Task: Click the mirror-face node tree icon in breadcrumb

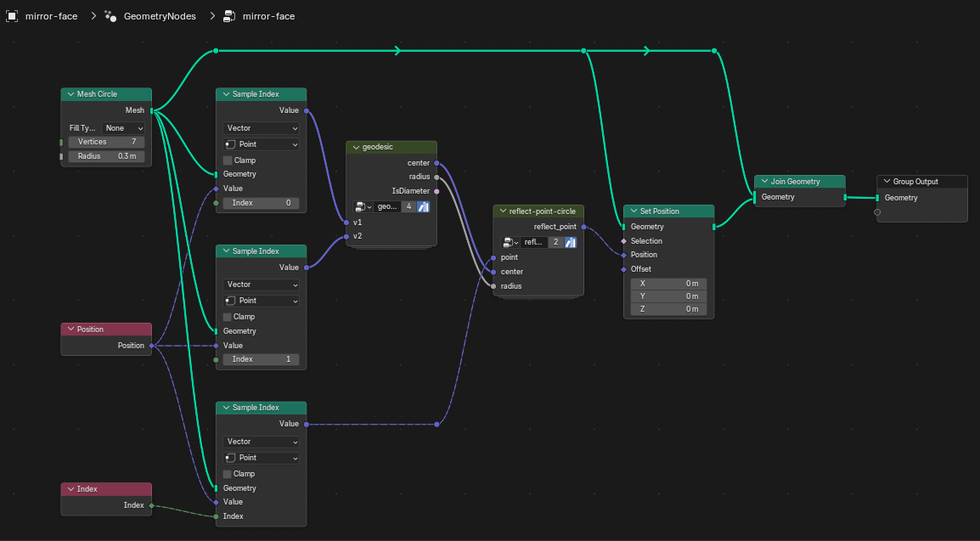Action: point(229,16)
